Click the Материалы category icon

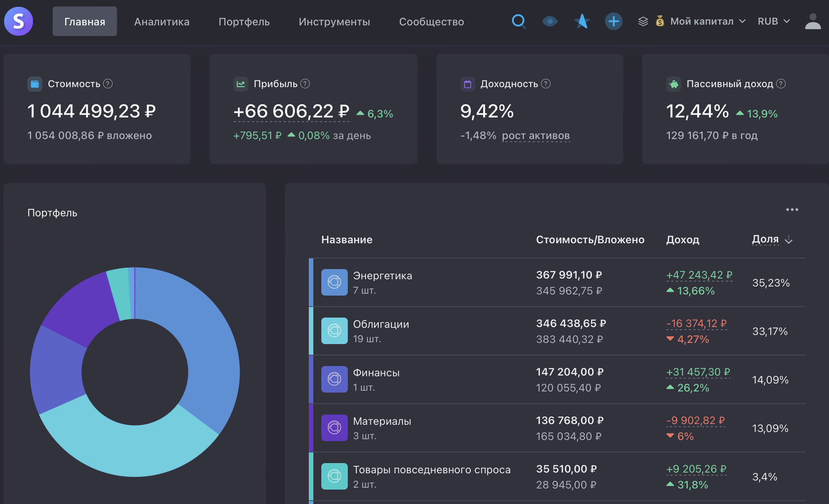pyautogui.click(x=334, y=427)
